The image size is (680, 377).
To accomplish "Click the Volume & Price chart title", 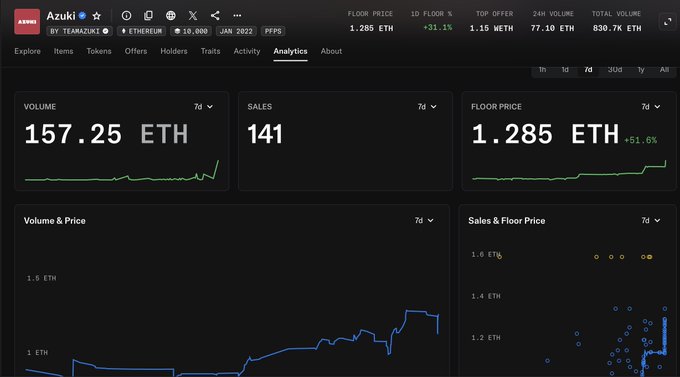I will pyautogui.click(x=55, y=221).
